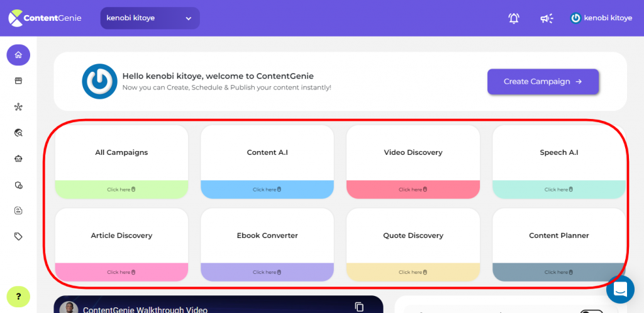Viewport: 644px width, 313px height.
Task: Open the Speech A.I card
Action: [x=559, y=162]
